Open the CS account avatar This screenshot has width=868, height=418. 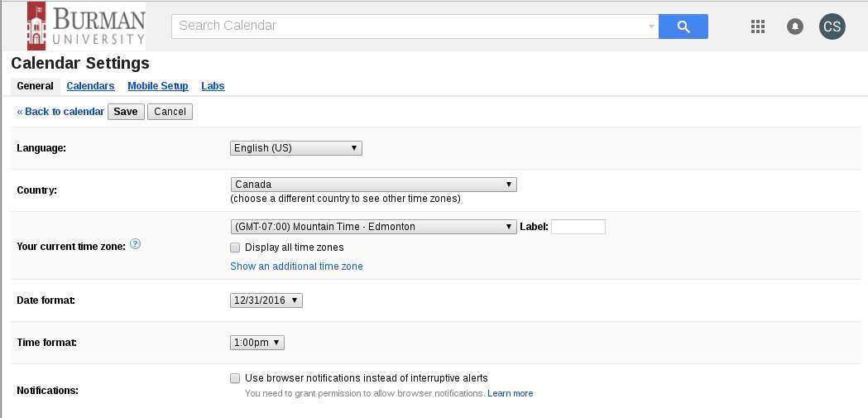click(x=832, y=26)
